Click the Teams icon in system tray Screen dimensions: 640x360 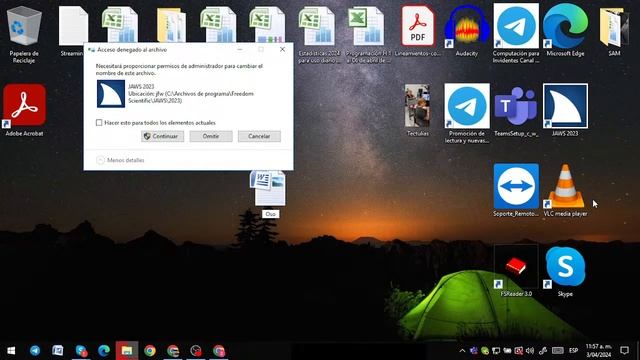(473, 351)
